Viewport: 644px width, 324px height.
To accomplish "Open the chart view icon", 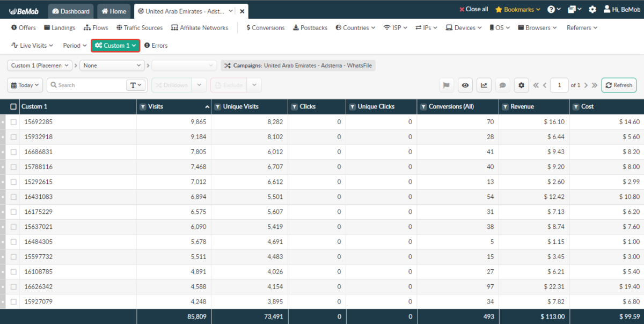I will tap(484, 85).
